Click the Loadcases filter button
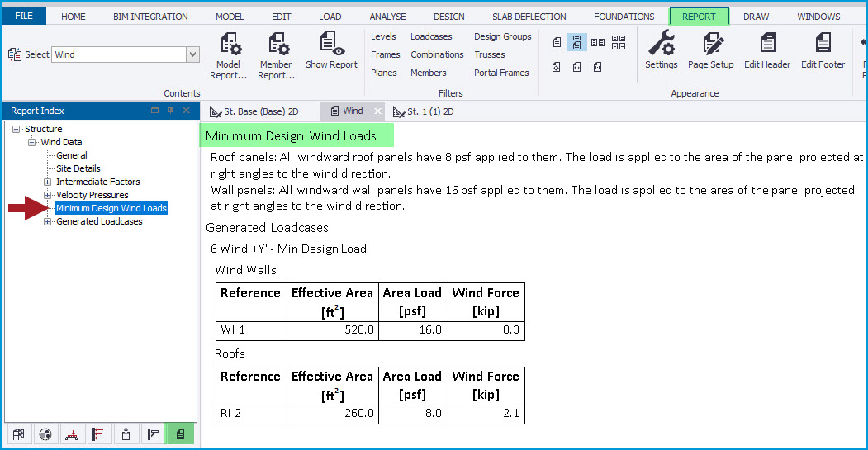 [x=431, y=36]
